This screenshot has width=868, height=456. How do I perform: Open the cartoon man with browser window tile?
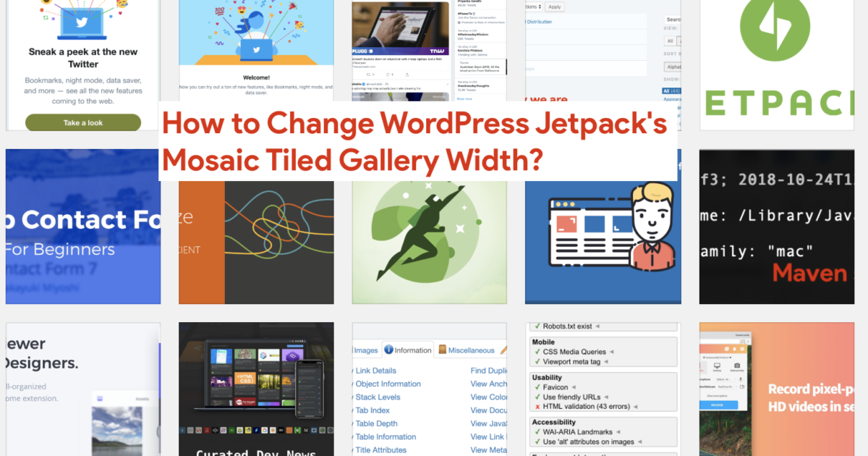coord(603,242)
